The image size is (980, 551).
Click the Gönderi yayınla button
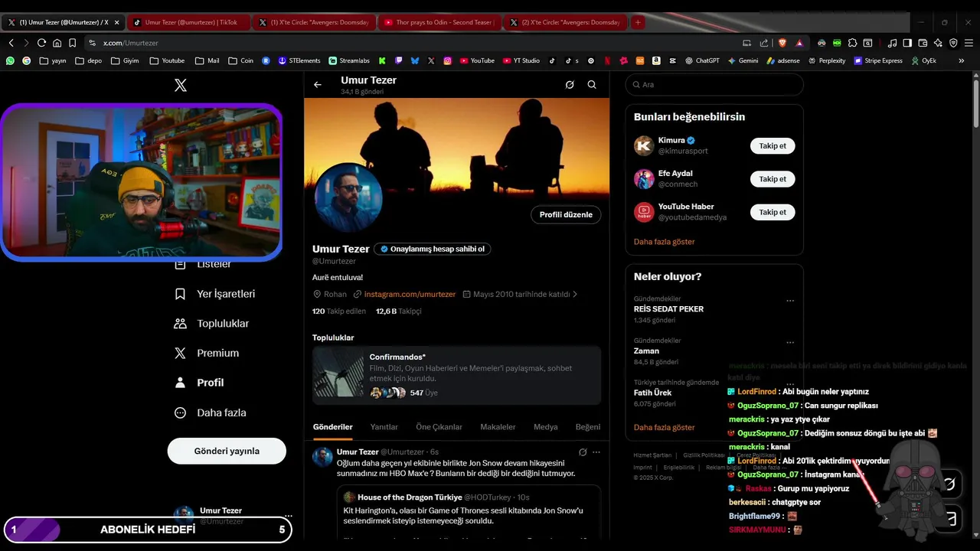pos(227,451)
